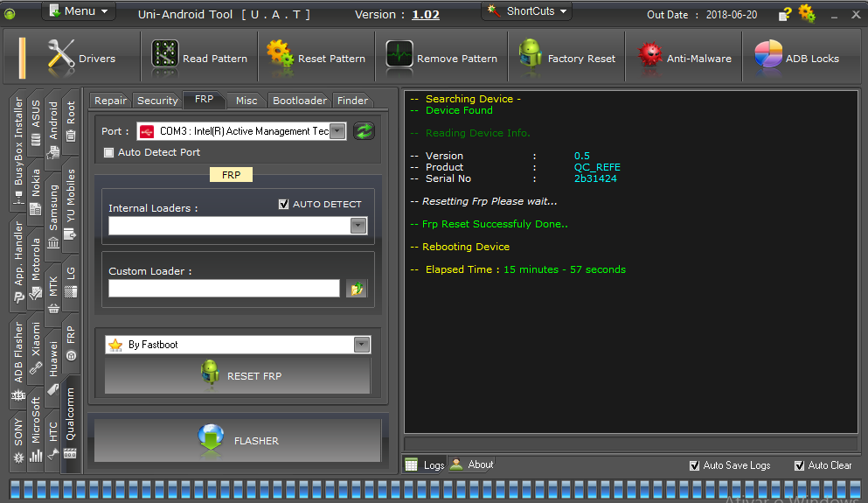Viewport: 868px width, 503px height.
Task: Open the Samsung side tab
Action: pos(53,215)
